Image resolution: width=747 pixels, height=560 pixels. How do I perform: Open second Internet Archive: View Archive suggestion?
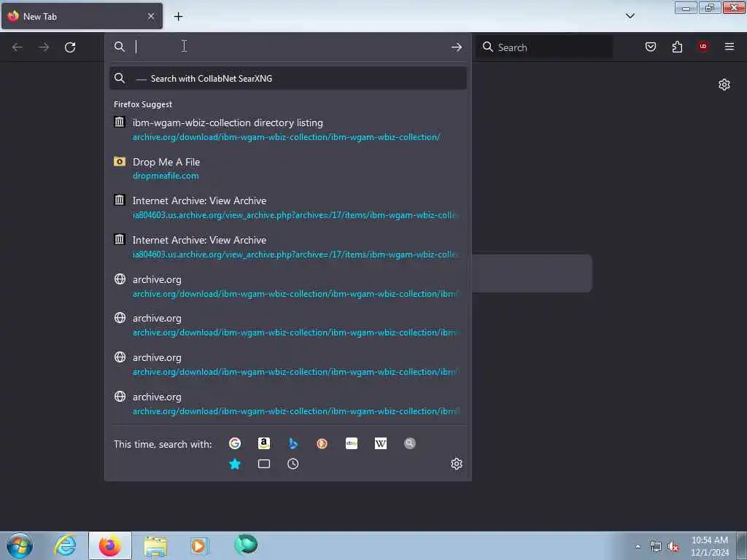287,247
